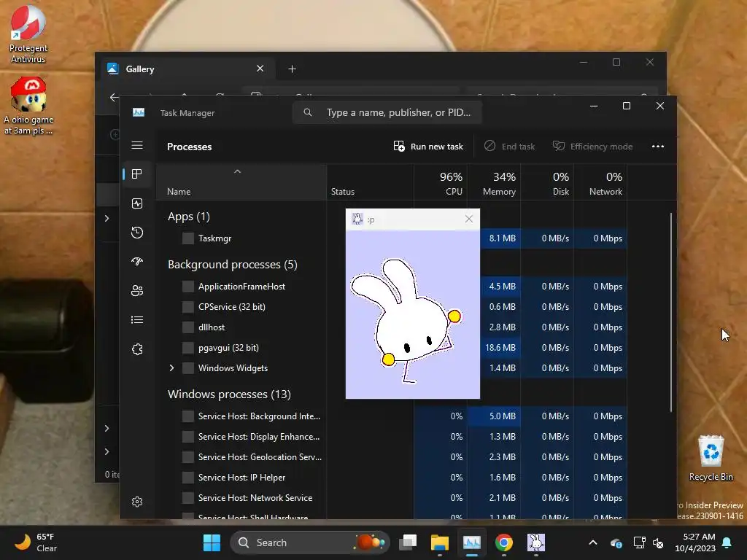This screenshot has width=747, height=560.
Task: Click the taskbar Search box
Action: coord(310,542)
